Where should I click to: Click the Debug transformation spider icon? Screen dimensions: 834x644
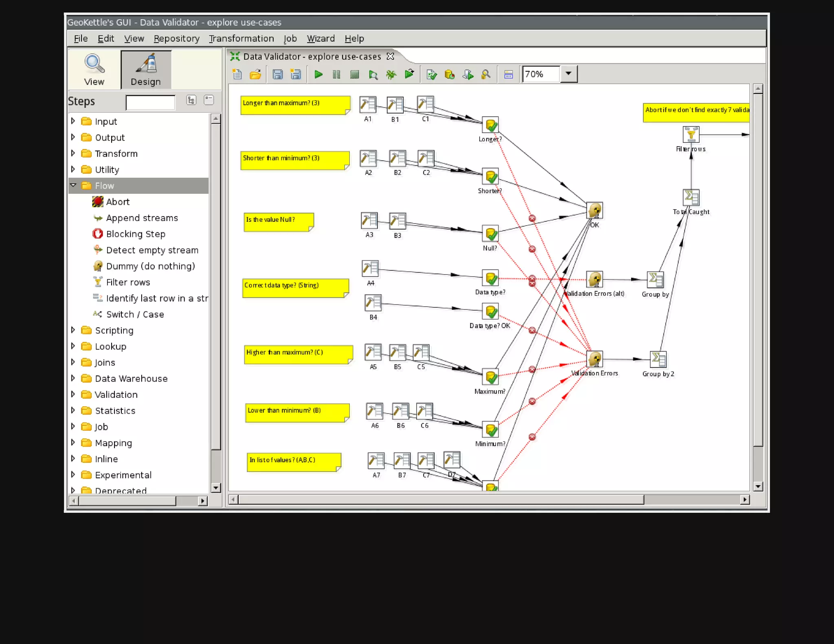click(x=391, y=74)
